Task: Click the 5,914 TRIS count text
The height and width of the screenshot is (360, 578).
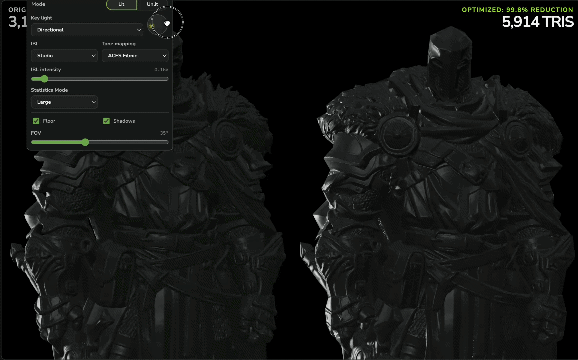Action: coord(538,22)
